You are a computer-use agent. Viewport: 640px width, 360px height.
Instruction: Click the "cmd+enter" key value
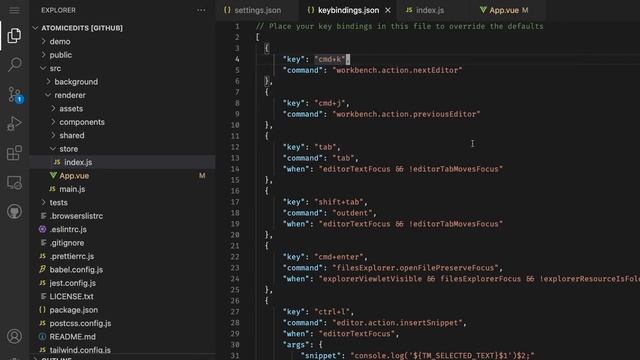point(338,257)
